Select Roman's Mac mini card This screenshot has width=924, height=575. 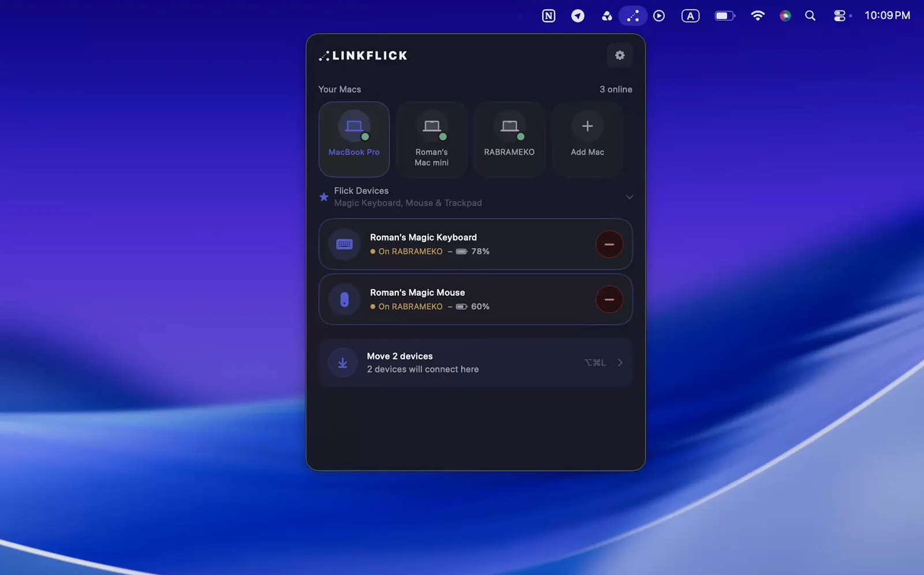pyautogui.click(x=431, y=139)
